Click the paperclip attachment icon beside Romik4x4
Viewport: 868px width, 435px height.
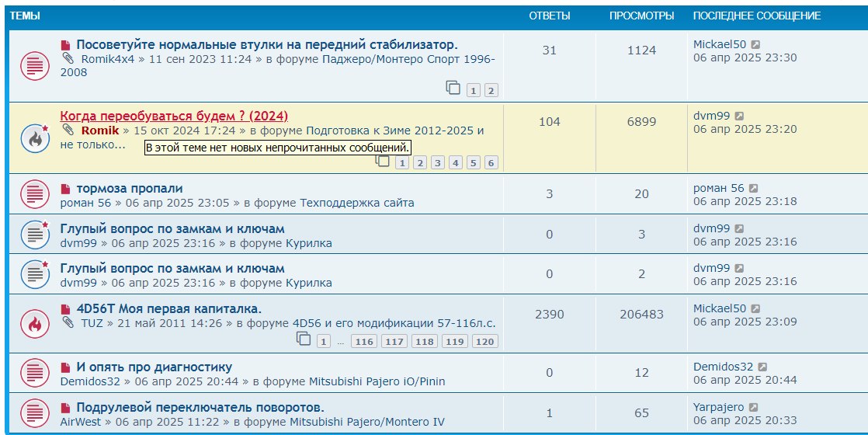tap(68, 58)
